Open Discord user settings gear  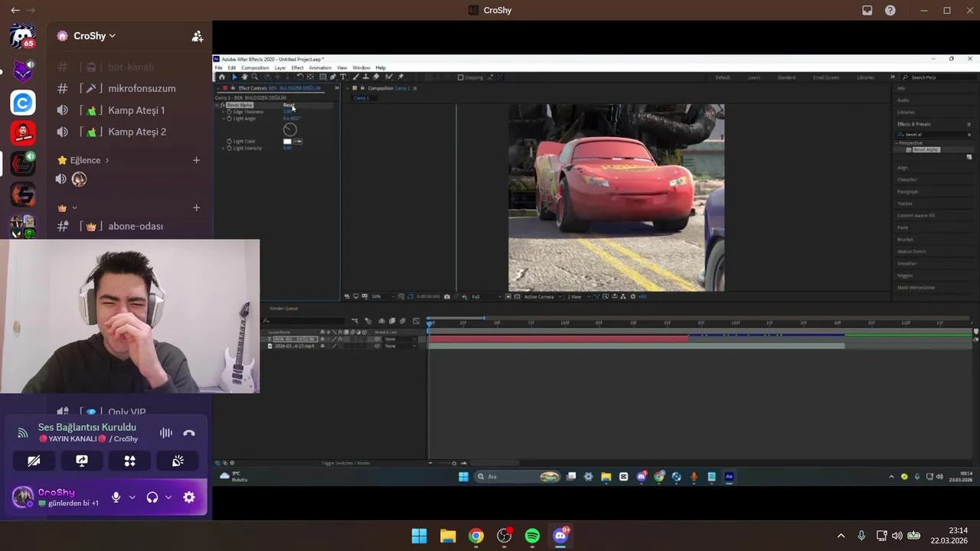[189, 497]
